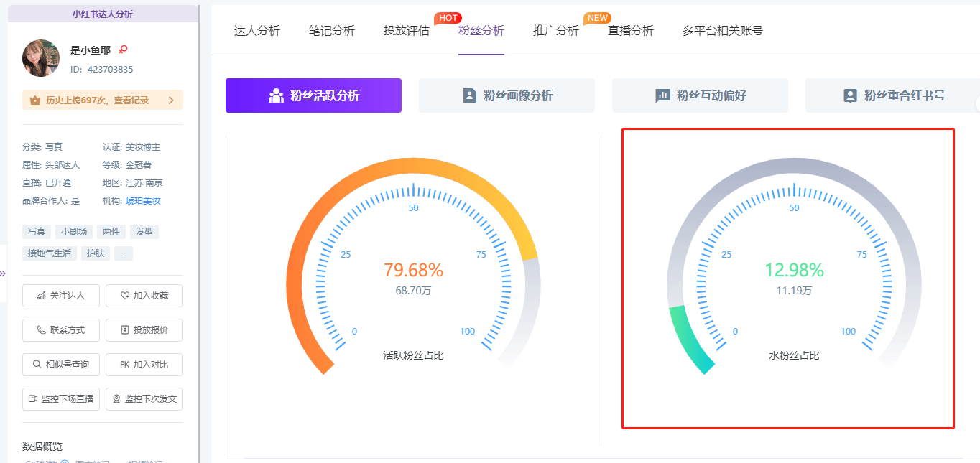
Task: Select the 发型 tag
Action: [144, 232]
